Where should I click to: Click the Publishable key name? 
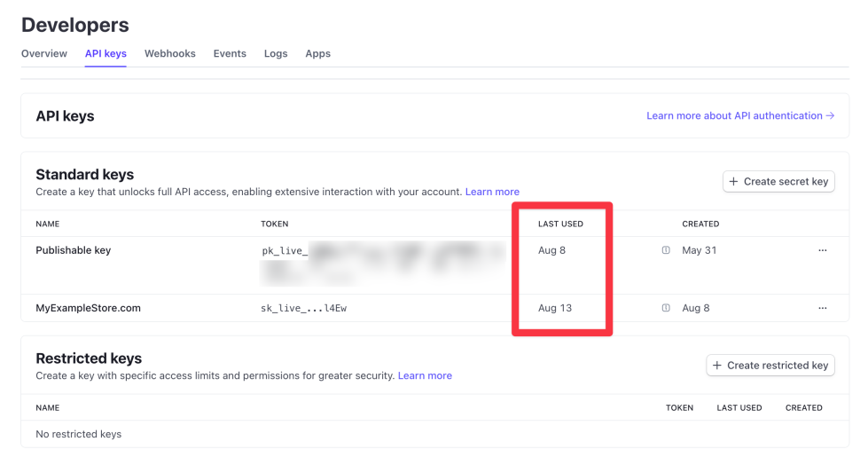(73, 250)
